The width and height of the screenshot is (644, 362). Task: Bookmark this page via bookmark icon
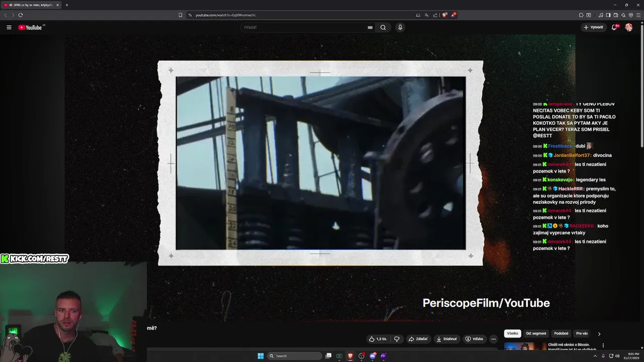pyautogui.click(x=180, y=15)
